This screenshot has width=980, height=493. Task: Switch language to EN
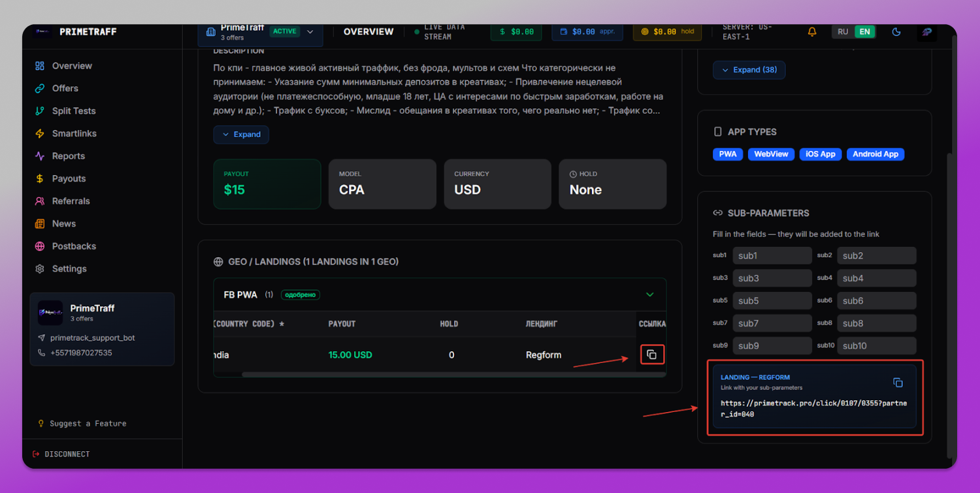click(x=864, y=31)
